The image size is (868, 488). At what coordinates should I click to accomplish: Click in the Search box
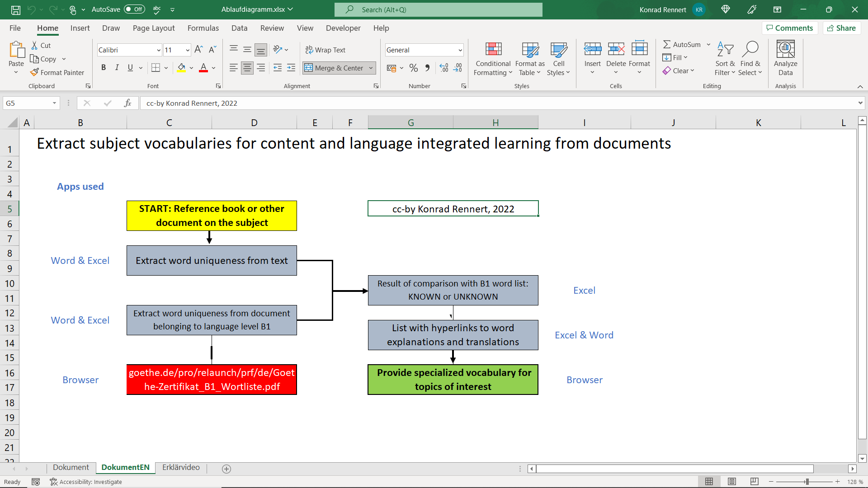(x=439, y=9)
